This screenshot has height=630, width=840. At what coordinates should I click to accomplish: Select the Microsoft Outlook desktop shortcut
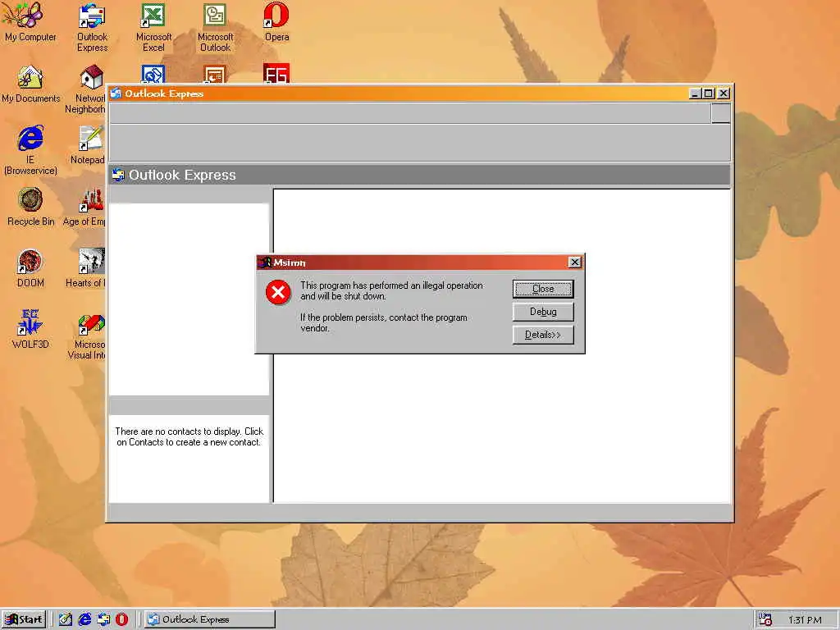click(215, 28)
